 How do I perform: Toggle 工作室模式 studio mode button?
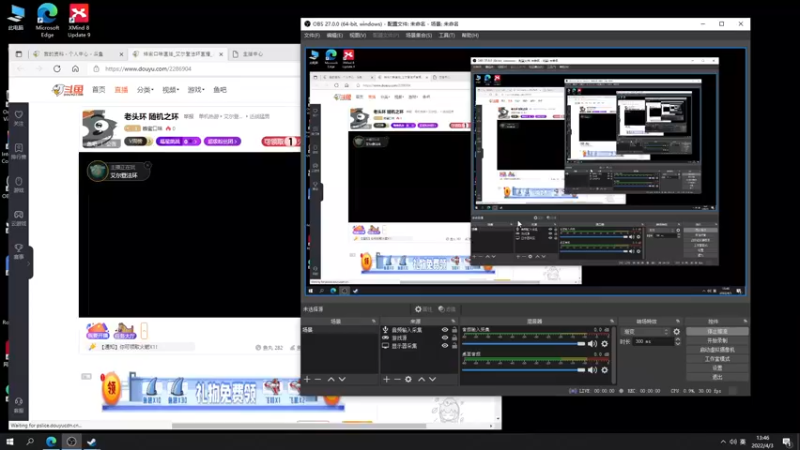pos(717,359)
